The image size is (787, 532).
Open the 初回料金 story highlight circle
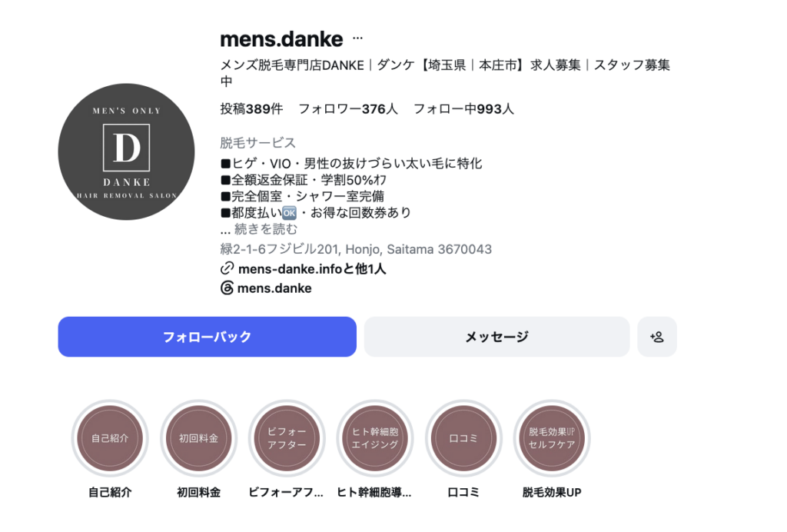coord(199,438)
